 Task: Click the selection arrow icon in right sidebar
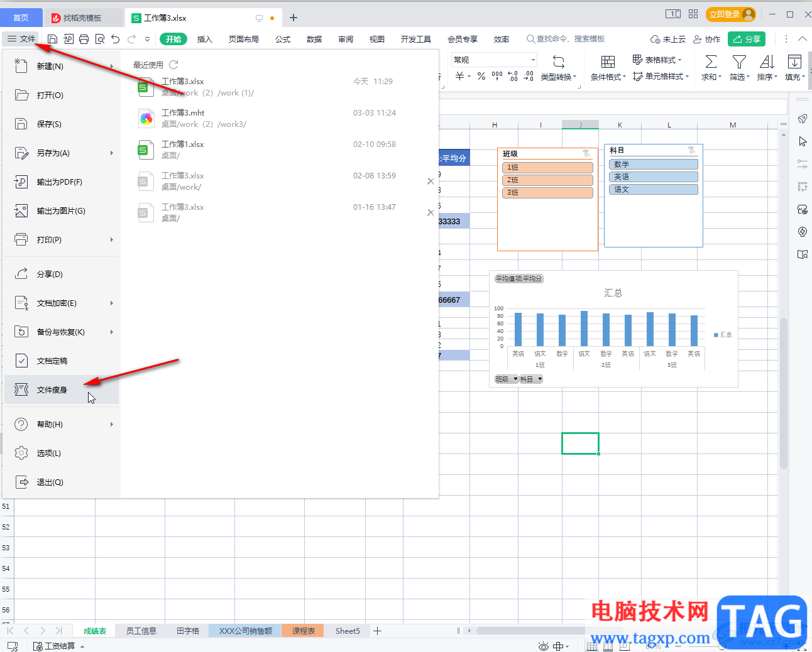point(803,141)
